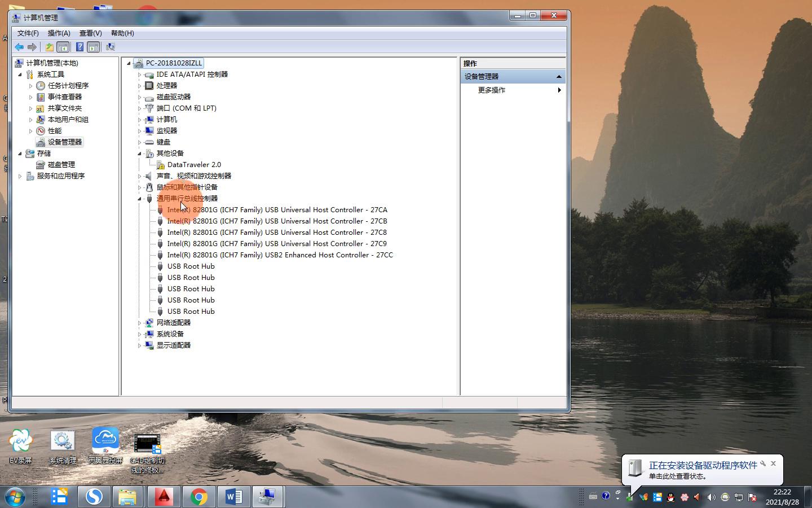Click the volume speaker tray icon
Screen dimensions: 812x508
click(711, 497)
